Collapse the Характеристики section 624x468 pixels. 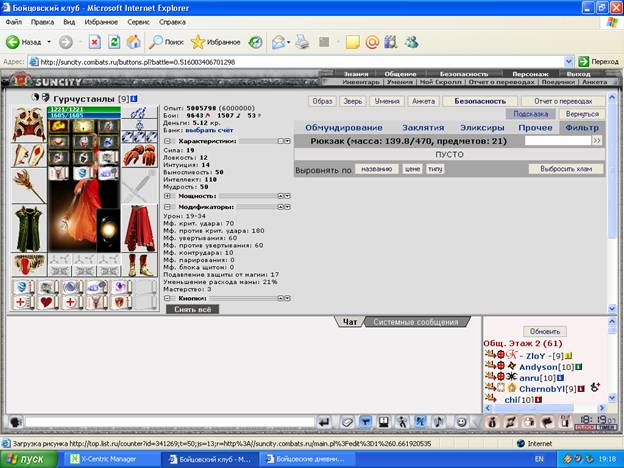point(168,141)
